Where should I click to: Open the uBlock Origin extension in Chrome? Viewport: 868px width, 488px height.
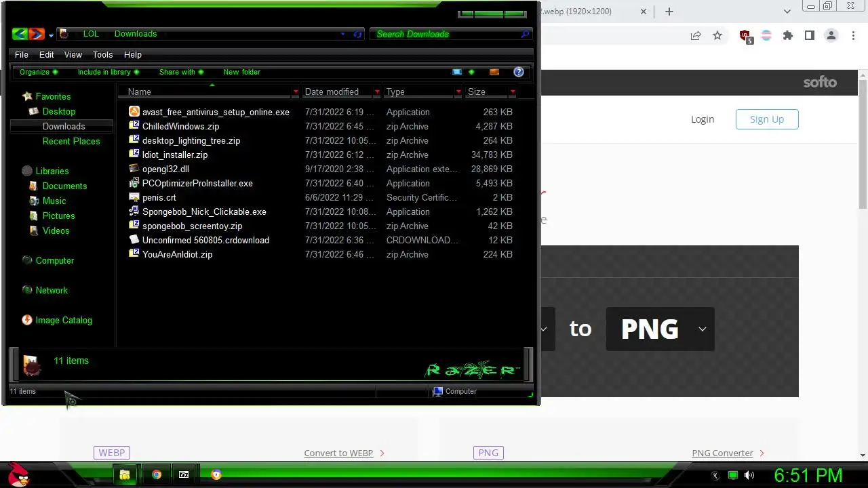point(745,36)
